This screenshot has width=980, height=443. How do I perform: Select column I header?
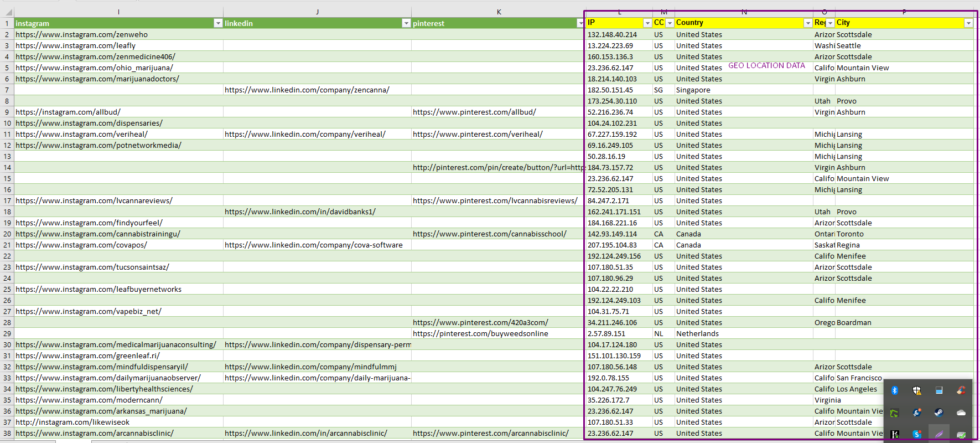coord(118,12)
